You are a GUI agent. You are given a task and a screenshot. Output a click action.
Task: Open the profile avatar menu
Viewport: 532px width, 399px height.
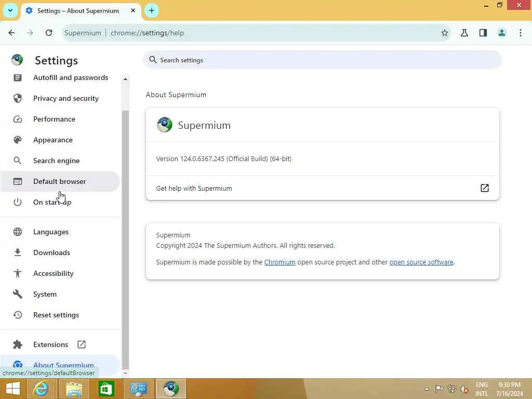click(x=502, y=33)
